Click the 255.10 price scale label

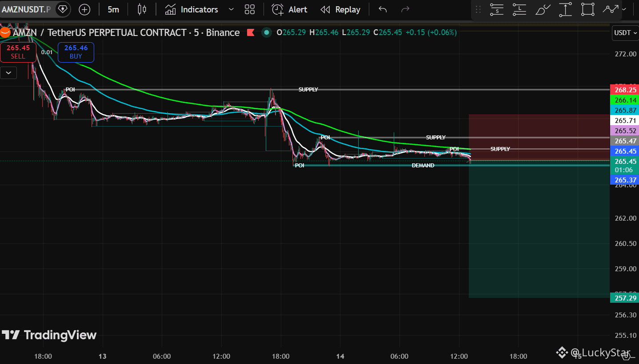click(625, 336)
